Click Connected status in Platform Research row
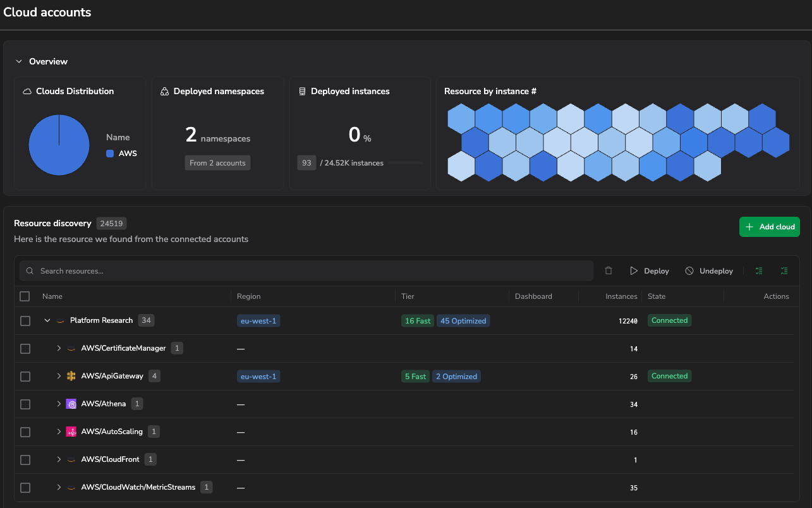Image resolution: width=812 pixels, height=508 pixels. click(669, 320)
